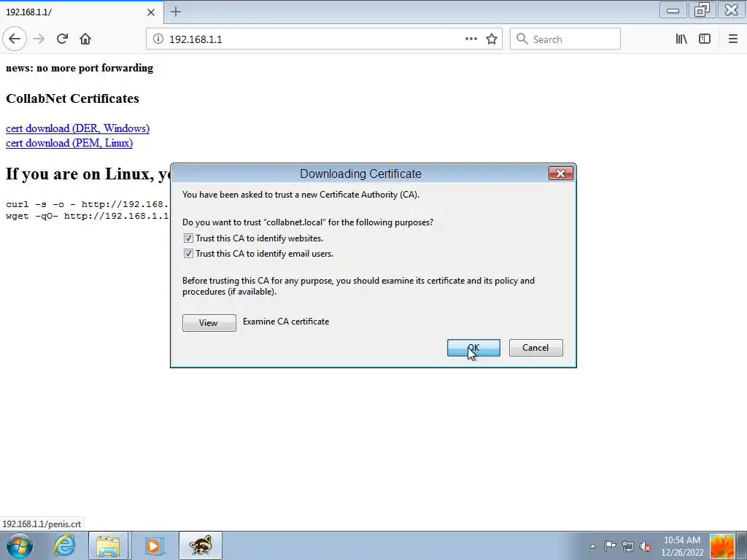
Task: Cancel the Downloading Certificate dialog
Action: coord(536,348)
